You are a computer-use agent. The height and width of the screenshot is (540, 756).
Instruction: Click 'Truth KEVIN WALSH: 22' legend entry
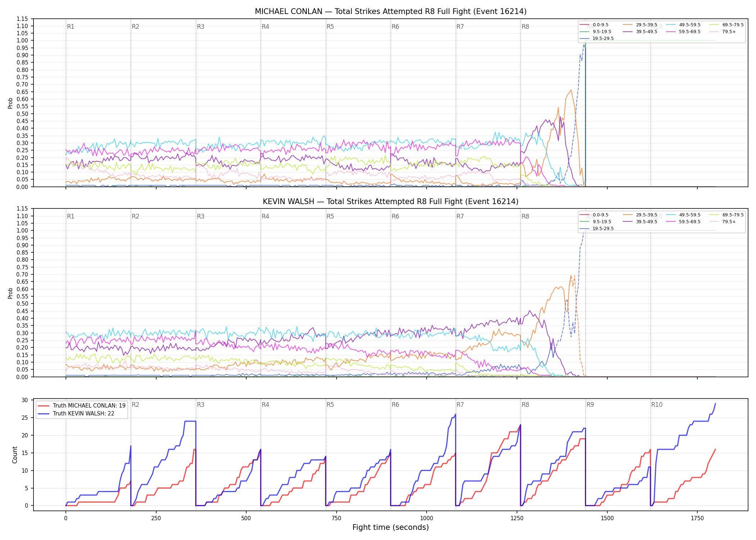(76, 414)
